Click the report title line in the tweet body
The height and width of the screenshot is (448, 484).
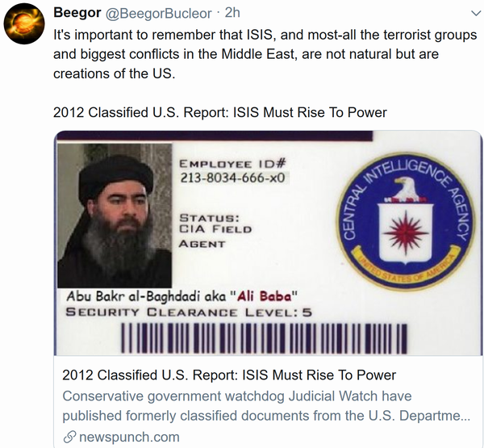(219, 112)
